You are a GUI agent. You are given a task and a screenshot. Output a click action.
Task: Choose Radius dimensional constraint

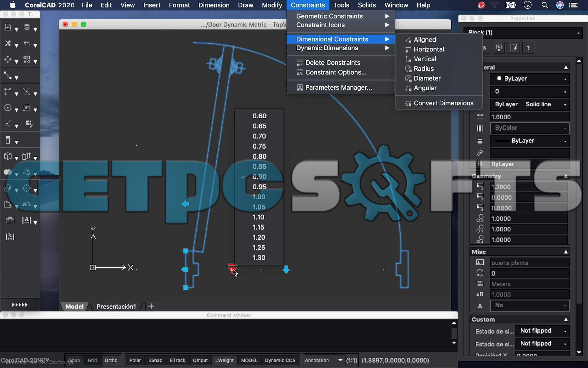(x=439, y=69)
